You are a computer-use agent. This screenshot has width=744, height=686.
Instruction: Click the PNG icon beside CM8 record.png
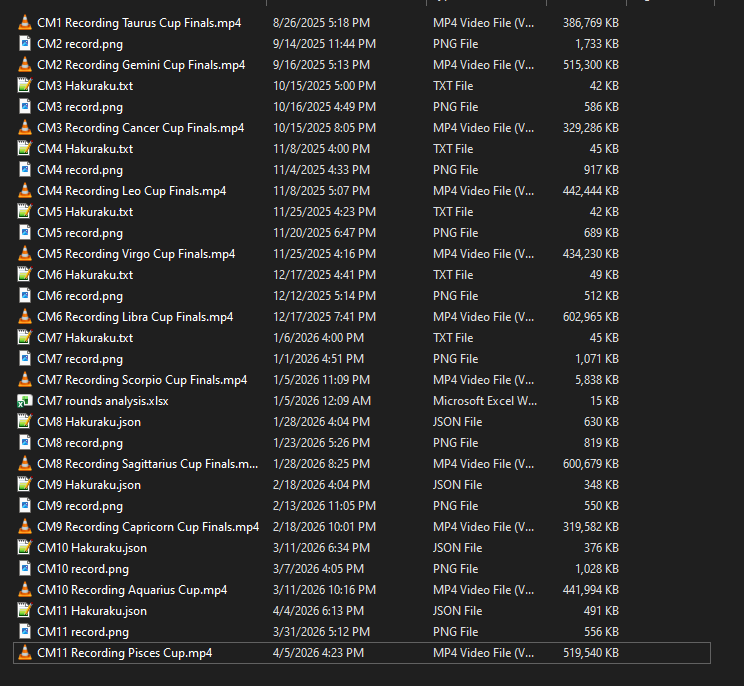click(25, 443)
